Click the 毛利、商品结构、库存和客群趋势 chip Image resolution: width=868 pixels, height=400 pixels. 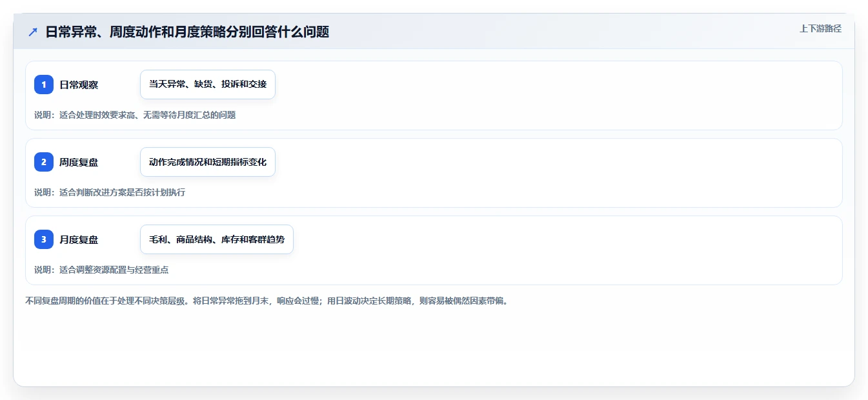(x=217, y=239)
